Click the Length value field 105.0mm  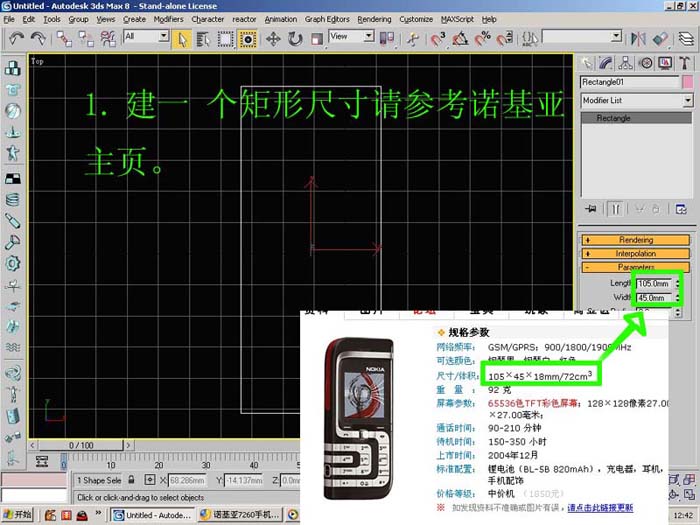(x=654, y=283)
